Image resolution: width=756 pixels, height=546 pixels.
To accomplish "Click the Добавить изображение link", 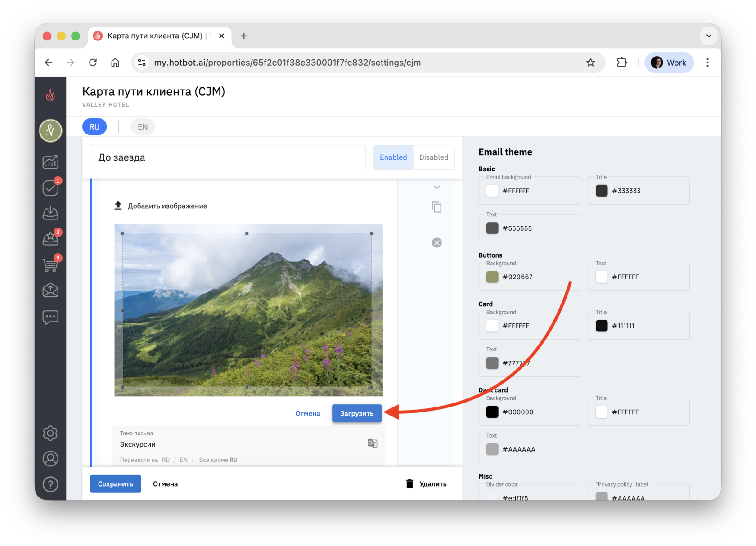I will [x=167, y=206].
